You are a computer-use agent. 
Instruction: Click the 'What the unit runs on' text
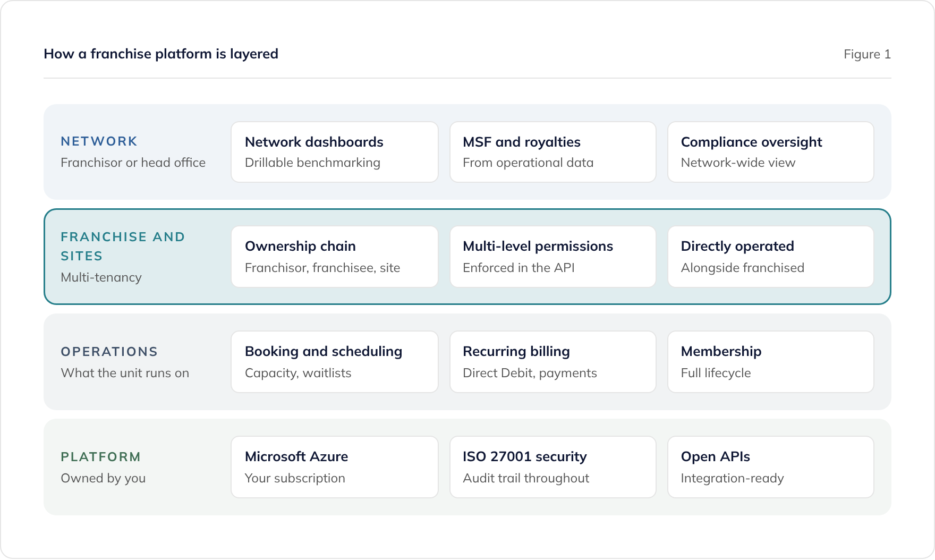pyautogui.click(x=125, y=373)
